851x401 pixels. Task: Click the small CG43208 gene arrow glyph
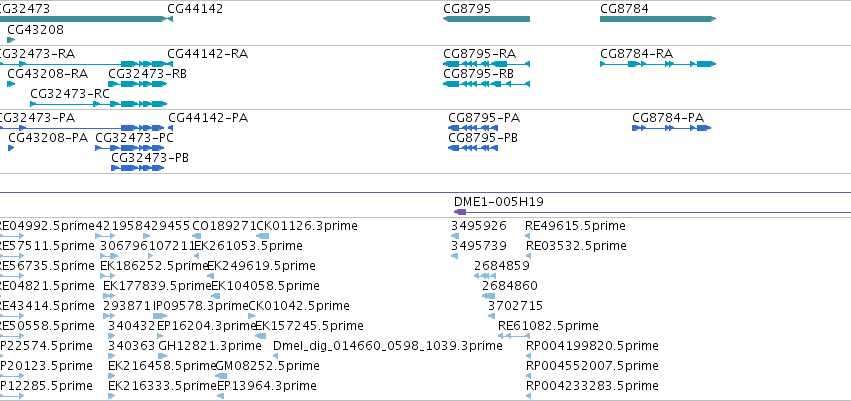coord(11,40)
